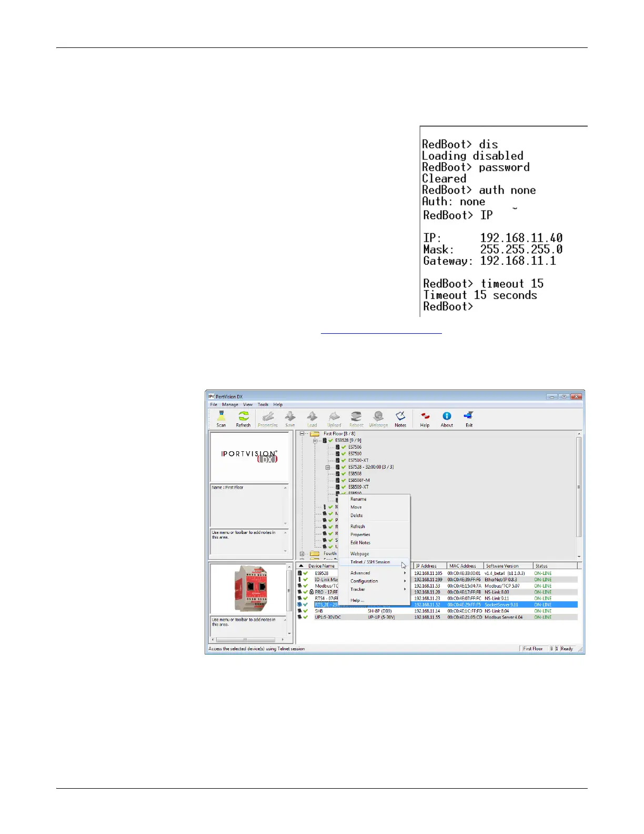Open the Tools menu
The image size is (644, 834).
(x=263, y=404)
